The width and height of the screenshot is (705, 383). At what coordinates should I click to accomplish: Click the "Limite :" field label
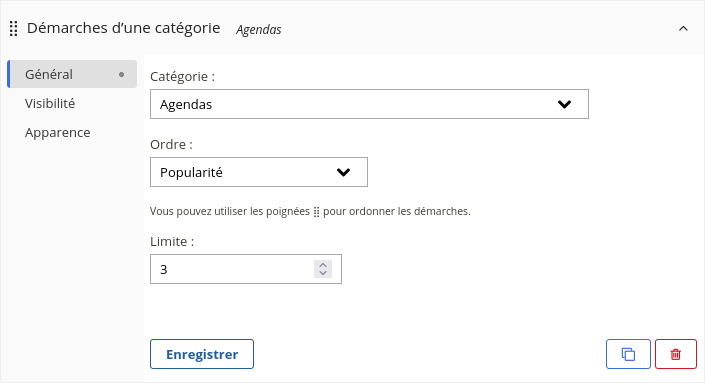(172, 242)
